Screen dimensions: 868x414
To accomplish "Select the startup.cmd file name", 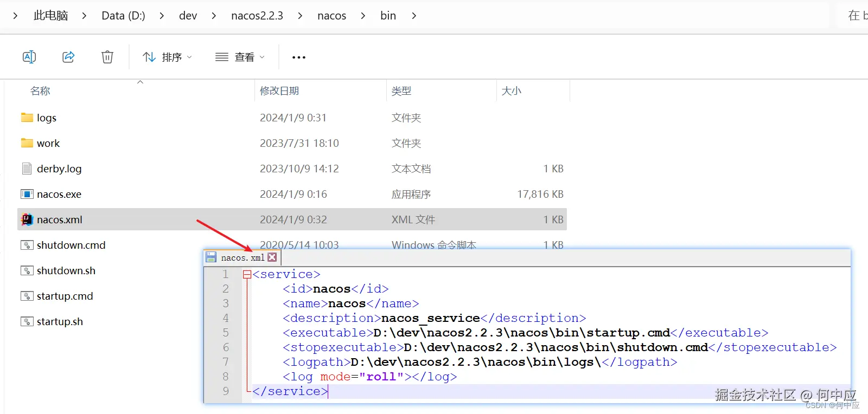I will point(65,296).
